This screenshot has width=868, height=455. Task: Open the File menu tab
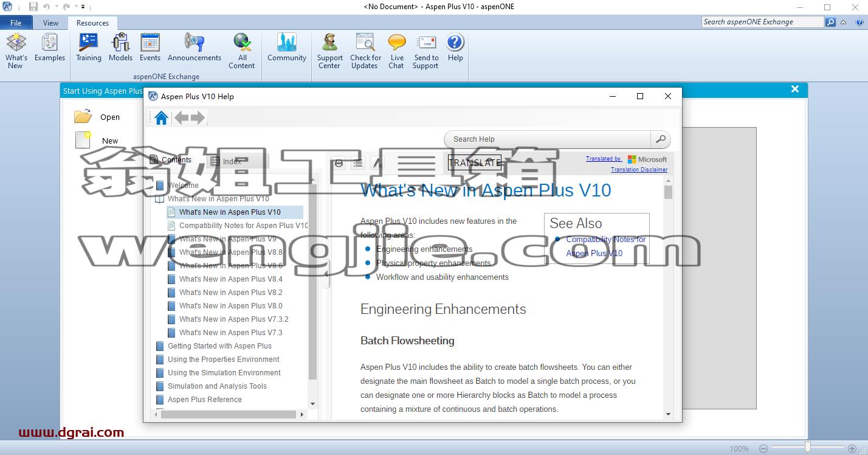pos(16,23)
